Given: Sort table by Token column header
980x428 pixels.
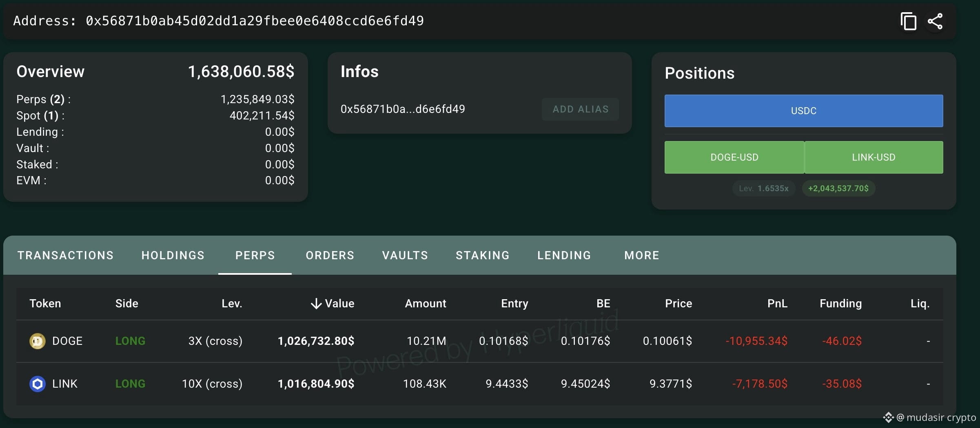Looking at the screenshot, I should [x=45, y=304].
